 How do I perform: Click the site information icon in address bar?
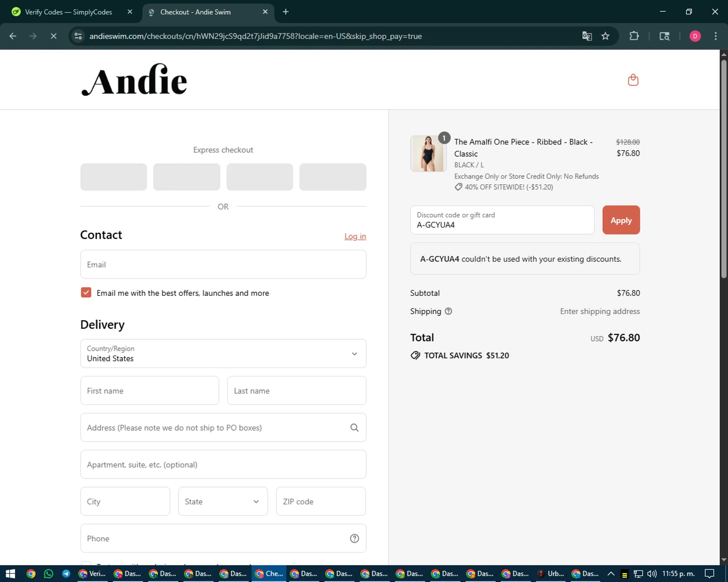point(78,36)
